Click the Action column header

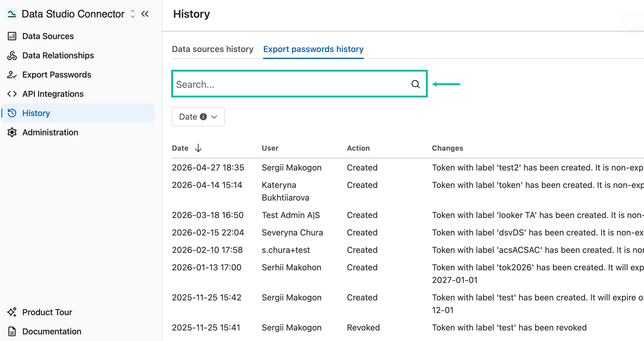358,148
